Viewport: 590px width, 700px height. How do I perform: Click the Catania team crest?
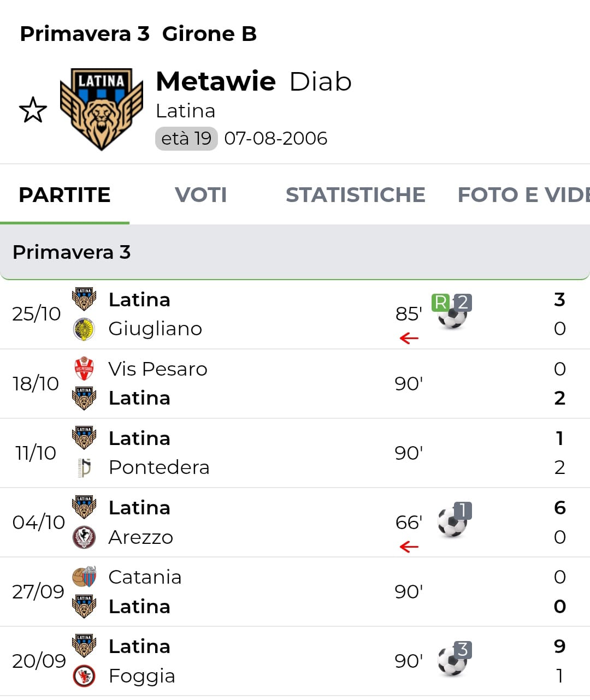pyautogui.click(x=84, y=577)
